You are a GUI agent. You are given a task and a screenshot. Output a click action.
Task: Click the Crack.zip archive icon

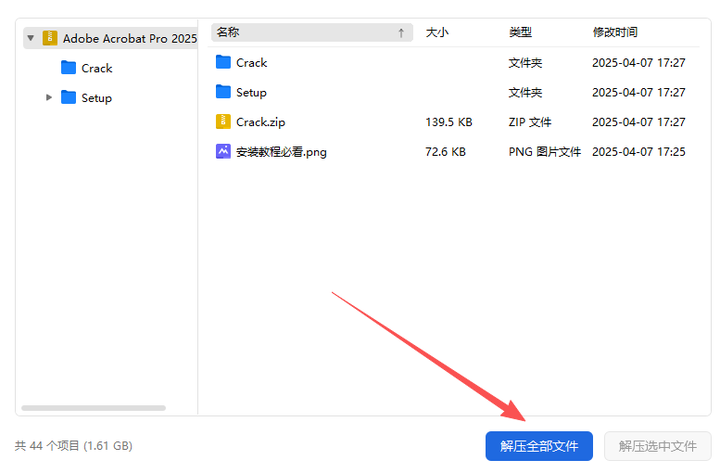pos(223,122)
